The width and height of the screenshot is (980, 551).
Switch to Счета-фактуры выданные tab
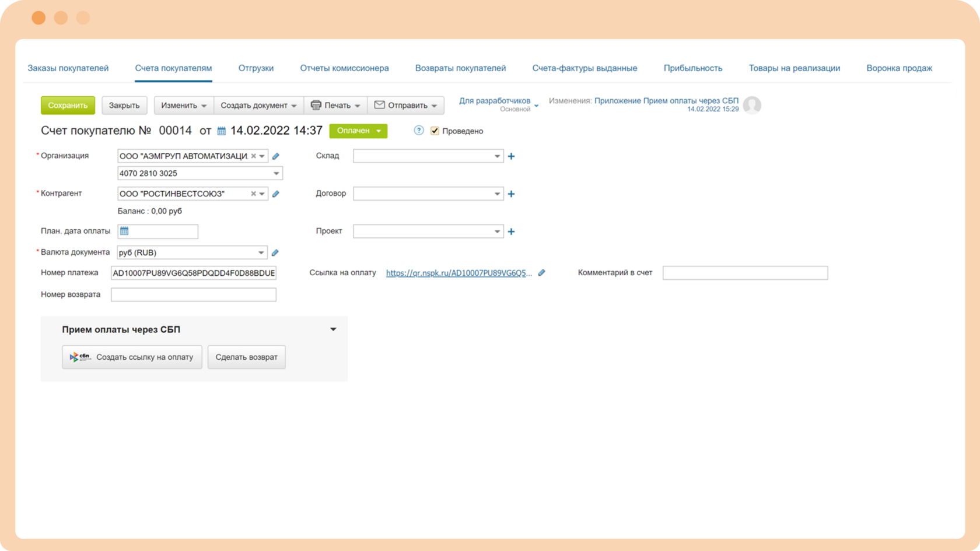(x=584, y=68)
